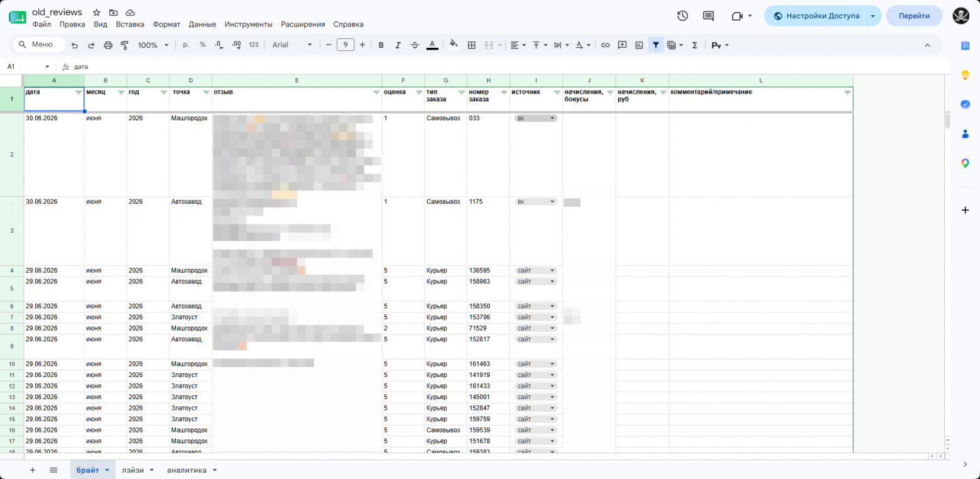This screenshot has height=479, width=980.
Task: Open filter for дата column
Action: [x=79, y=92]
